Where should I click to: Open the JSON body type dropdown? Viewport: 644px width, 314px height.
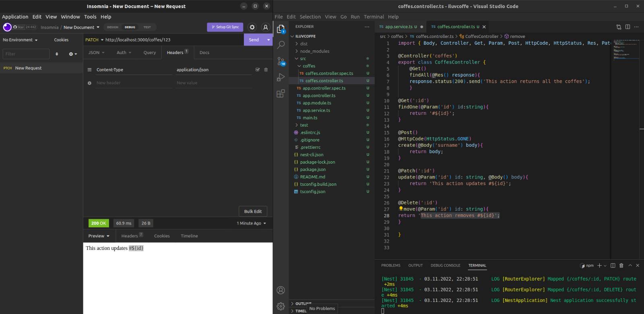pos(97,52)
